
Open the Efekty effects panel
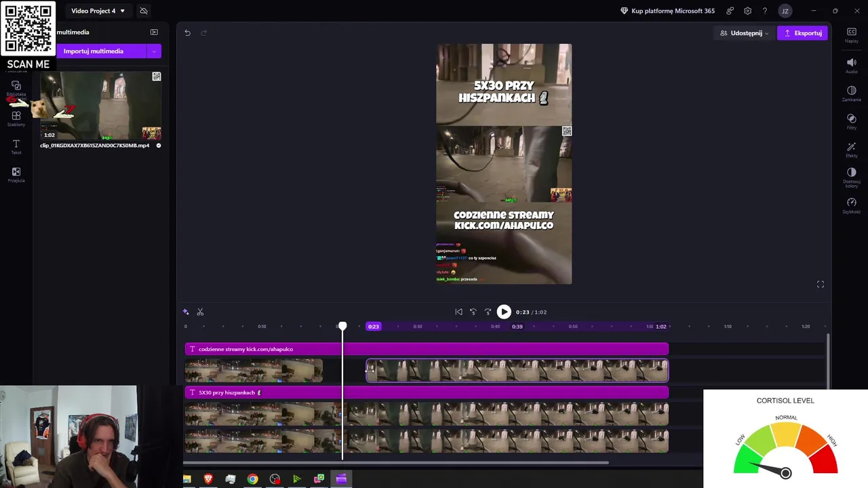pos(851,150)
